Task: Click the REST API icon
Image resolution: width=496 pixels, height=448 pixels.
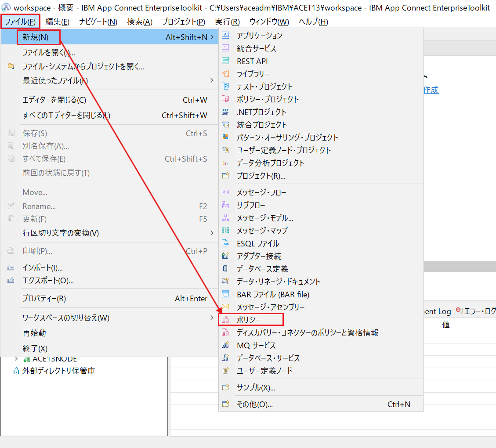Action: 225,61
